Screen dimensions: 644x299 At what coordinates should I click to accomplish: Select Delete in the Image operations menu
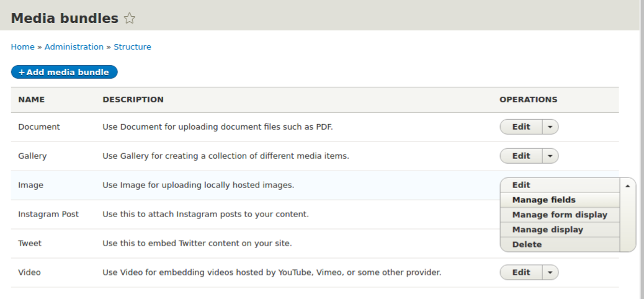pos(527,244)
